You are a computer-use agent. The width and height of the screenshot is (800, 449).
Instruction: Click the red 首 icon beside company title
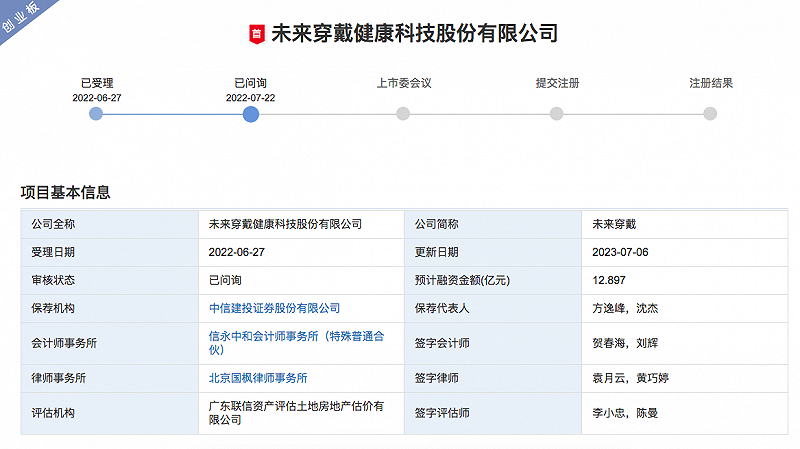[x=256, y=34]
